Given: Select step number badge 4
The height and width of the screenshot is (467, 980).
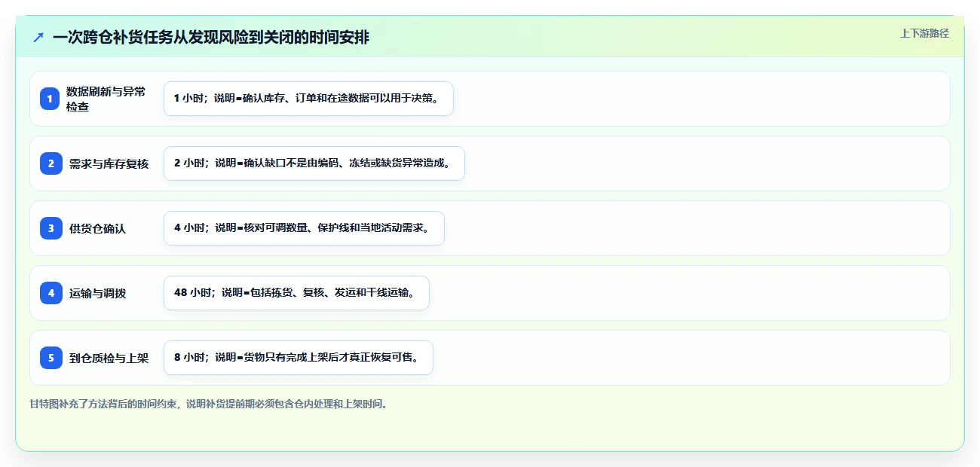Looking at the screenshot, I should pos(50,293).
